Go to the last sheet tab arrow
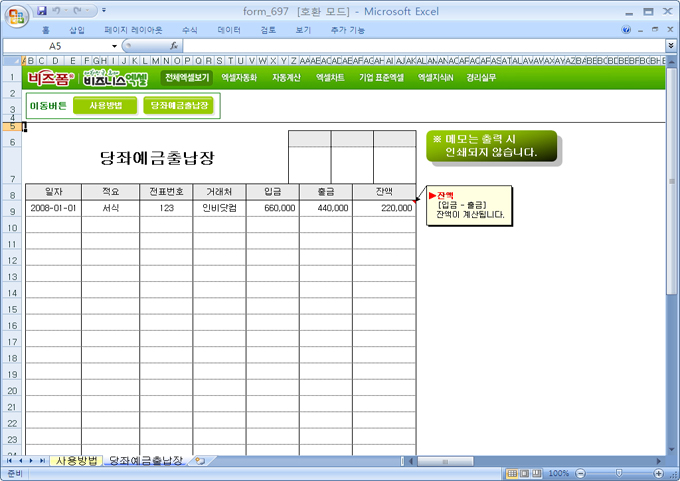This screenshot has width=680, height=481. (x=42, y=461)
